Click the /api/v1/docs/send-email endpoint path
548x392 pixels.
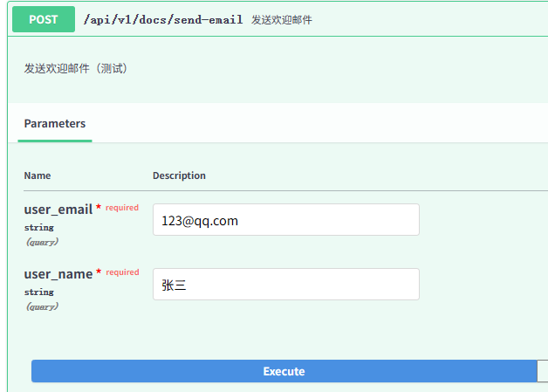pyautogui.click(x=162, y=19)
